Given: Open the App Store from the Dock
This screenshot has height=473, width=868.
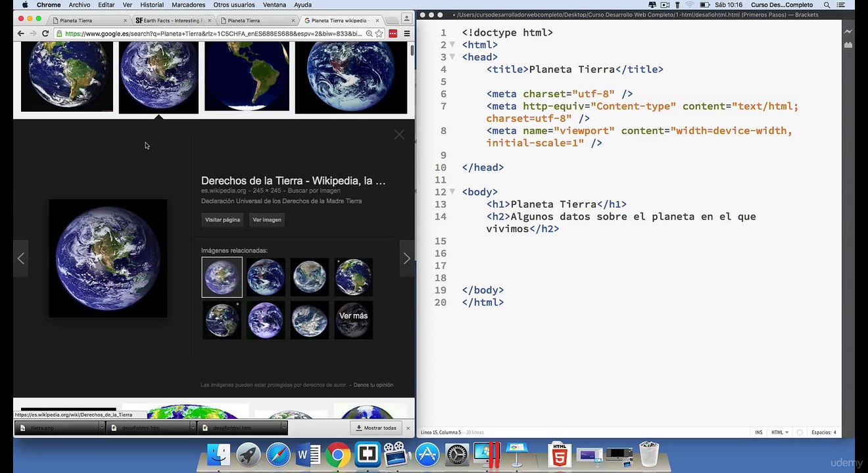Looking at the screenshot, I should click(x=427, y=454).
